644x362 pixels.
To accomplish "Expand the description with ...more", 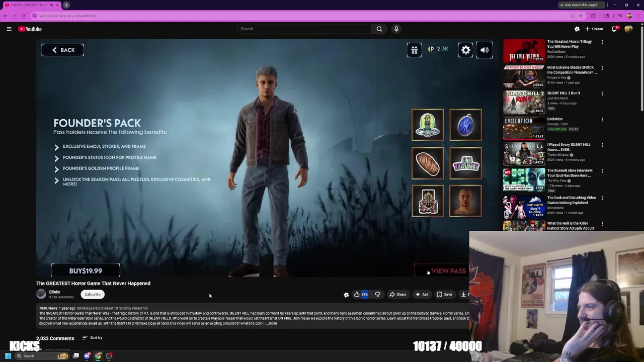I will [271, 323].
